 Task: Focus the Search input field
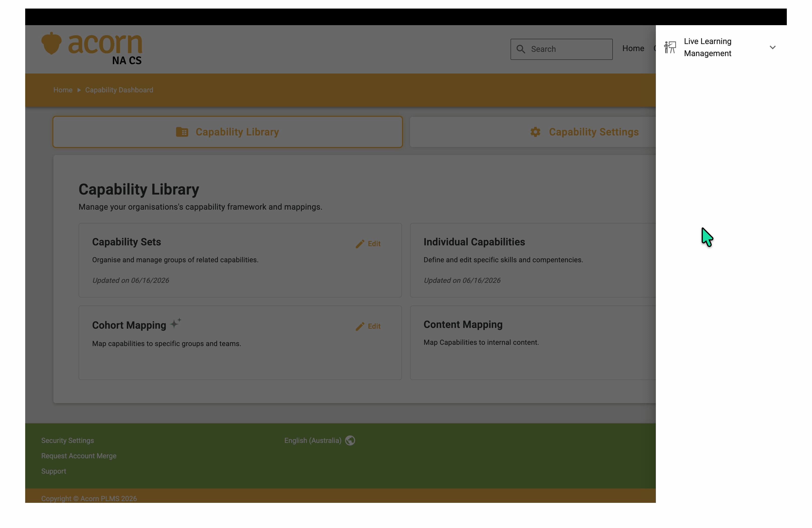[561, 49]
